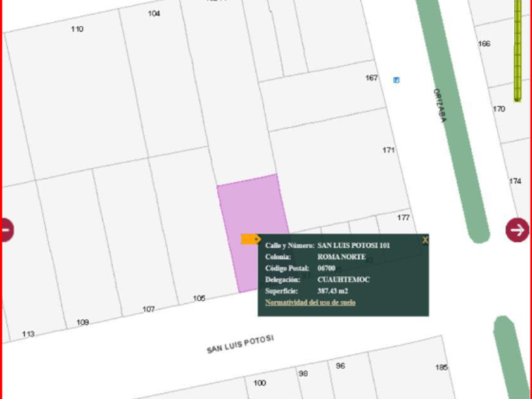
Task: Click the small blue icon near 167
Action: (396, 80)
